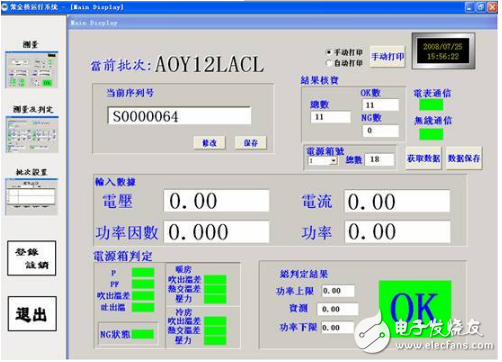The width and height of the screenshot is (502, 362).
Task: Click the 電表通信 green status indicator
Action: click(431, 105)
